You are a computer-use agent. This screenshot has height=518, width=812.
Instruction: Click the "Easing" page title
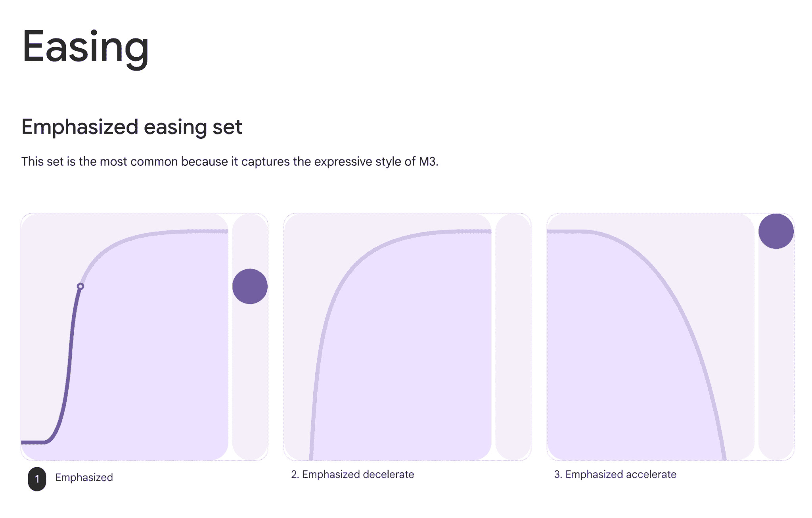coord(85,47)
